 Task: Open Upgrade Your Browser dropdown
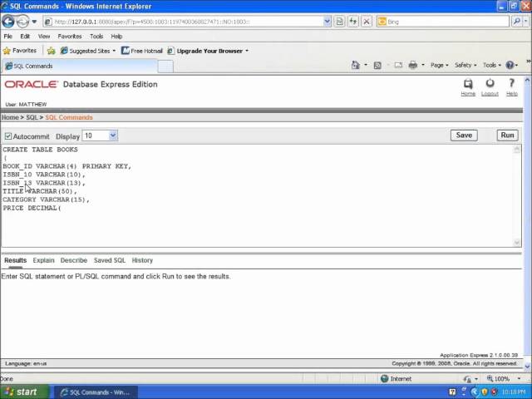coord(208,51)
